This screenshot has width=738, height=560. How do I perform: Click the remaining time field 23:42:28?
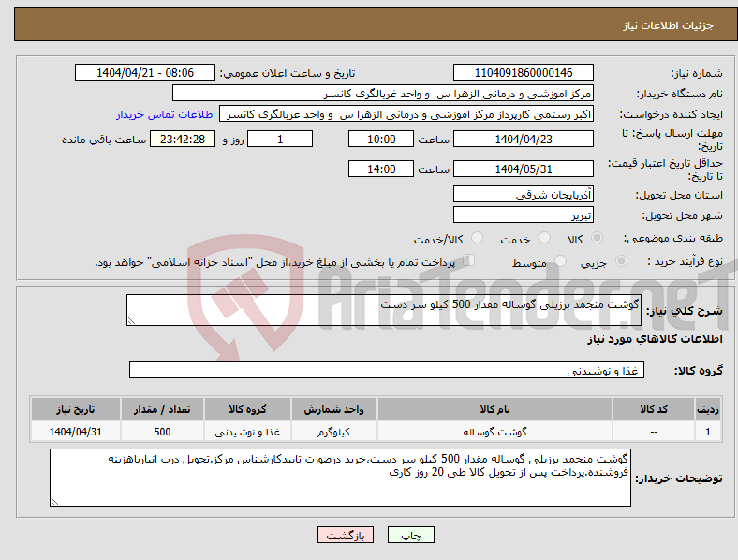[x=183, y=139]
